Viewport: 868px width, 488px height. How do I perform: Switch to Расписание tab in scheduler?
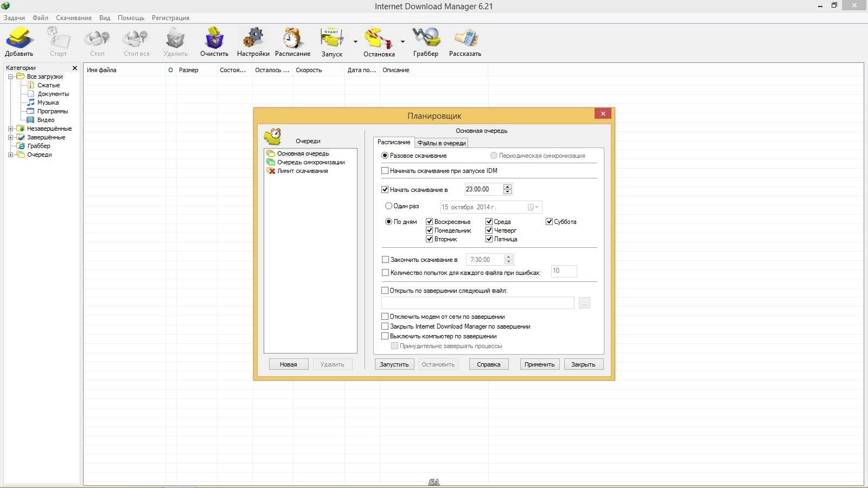tap(394, 142)
